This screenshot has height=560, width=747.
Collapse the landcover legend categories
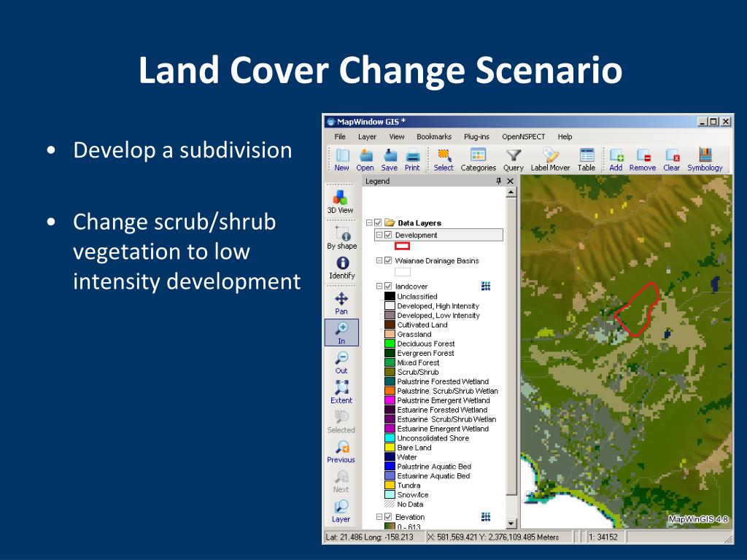(x=379, y=286)
